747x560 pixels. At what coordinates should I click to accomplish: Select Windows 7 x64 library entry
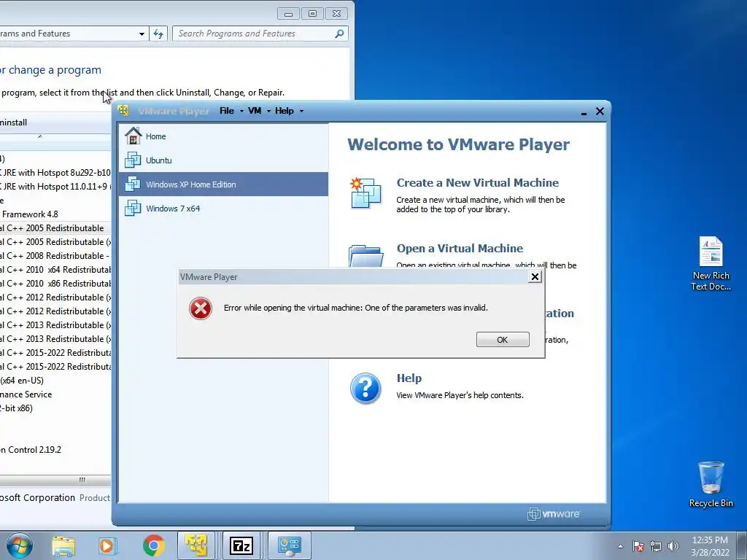[223, 209]
